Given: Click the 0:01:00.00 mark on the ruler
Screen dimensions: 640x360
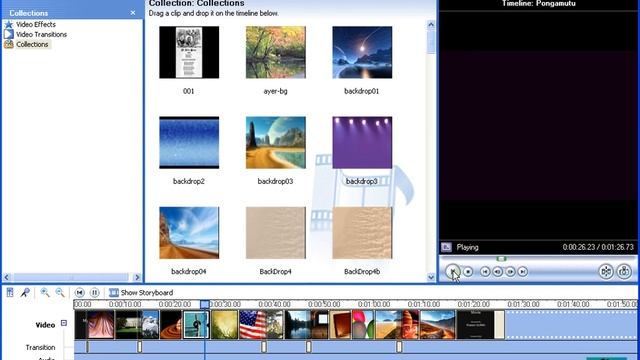Looking at the screenshot, I should [374, 304].
